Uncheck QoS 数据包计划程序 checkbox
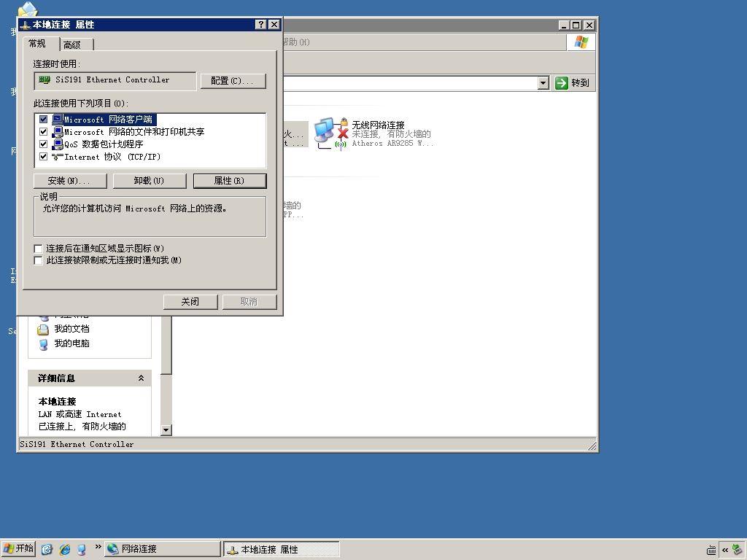This screenshot has width=747, height=560. (43, 144)
